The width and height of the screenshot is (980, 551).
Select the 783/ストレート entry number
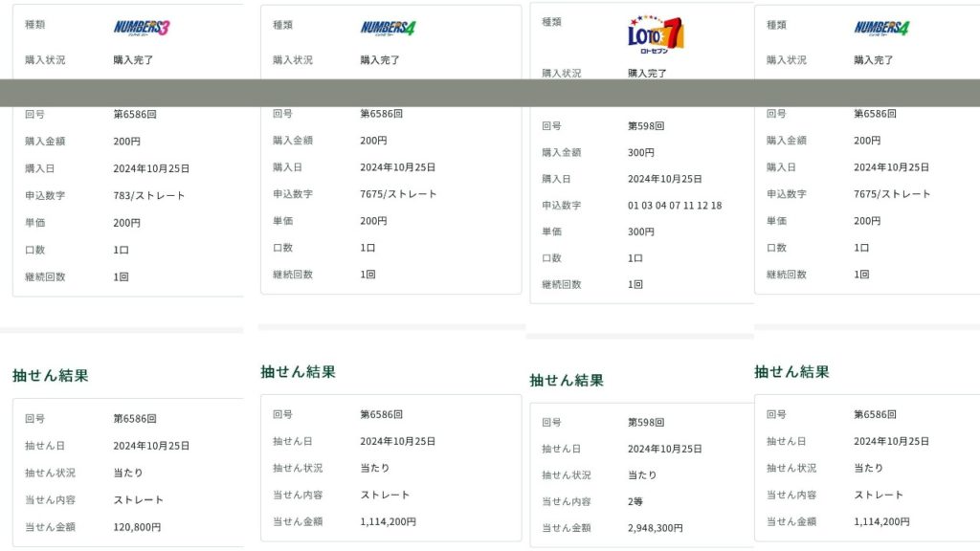148,196
